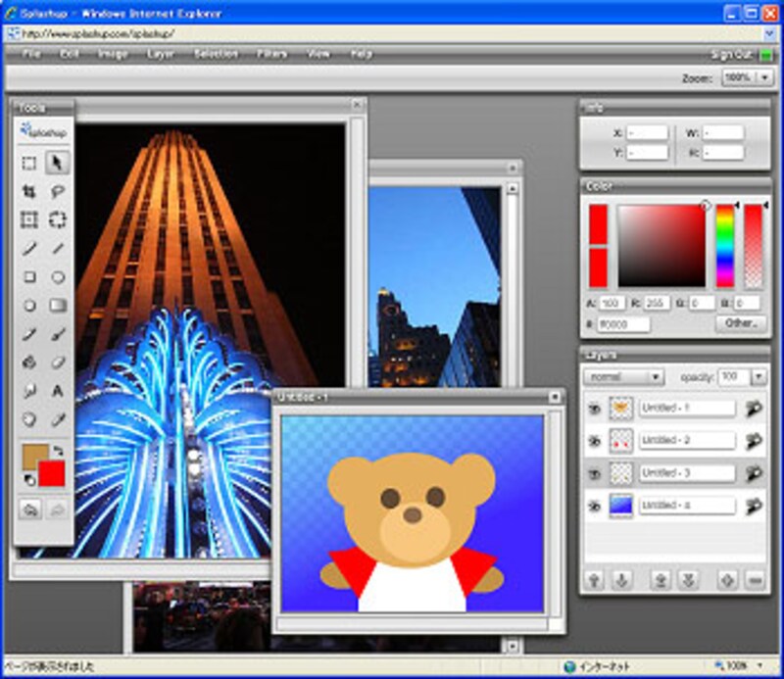
Task: Select the Text tool
Action: click(58, 391)
